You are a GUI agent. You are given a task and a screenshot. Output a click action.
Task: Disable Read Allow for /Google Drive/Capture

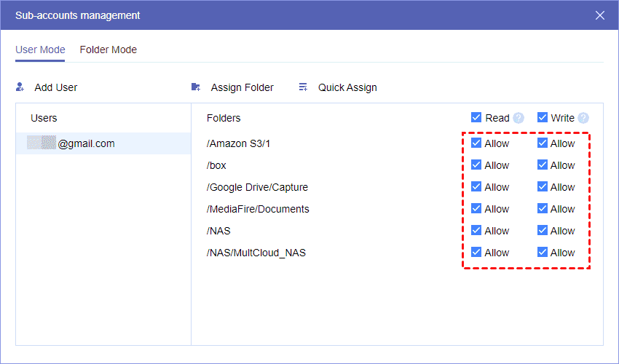pos(476,187)
